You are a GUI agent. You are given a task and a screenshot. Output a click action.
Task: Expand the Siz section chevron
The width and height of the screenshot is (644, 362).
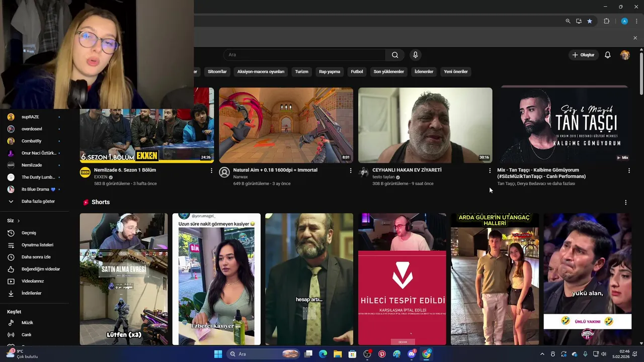click(x=19, y=221)
